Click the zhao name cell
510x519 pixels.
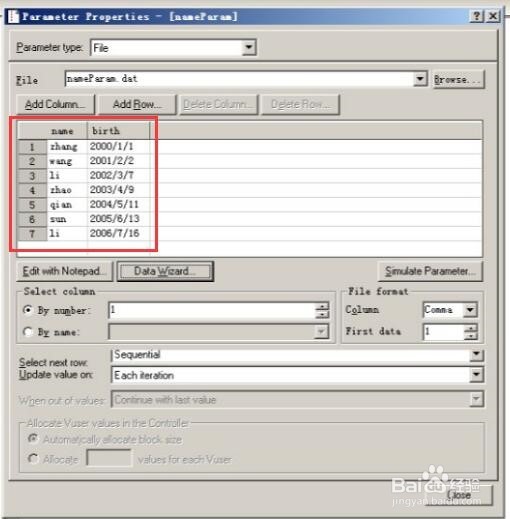[x=67, y=190]
